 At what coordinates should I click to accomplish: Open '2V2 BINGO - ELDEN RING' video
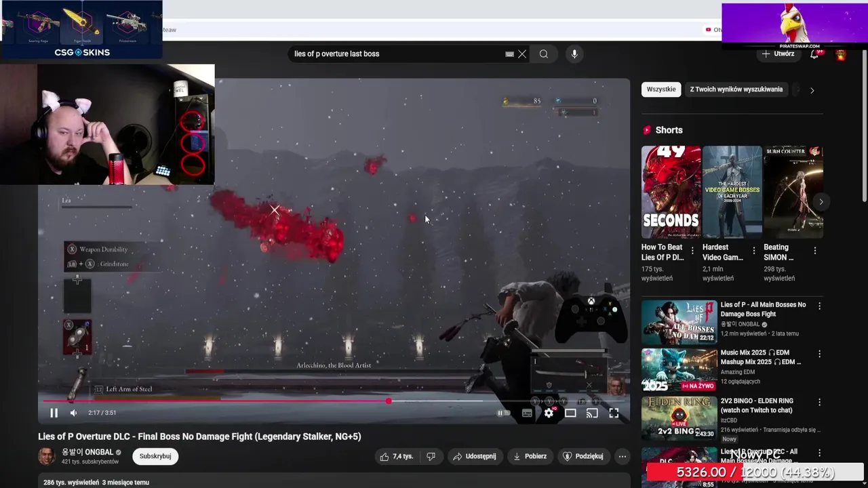[x=679, y=418]
